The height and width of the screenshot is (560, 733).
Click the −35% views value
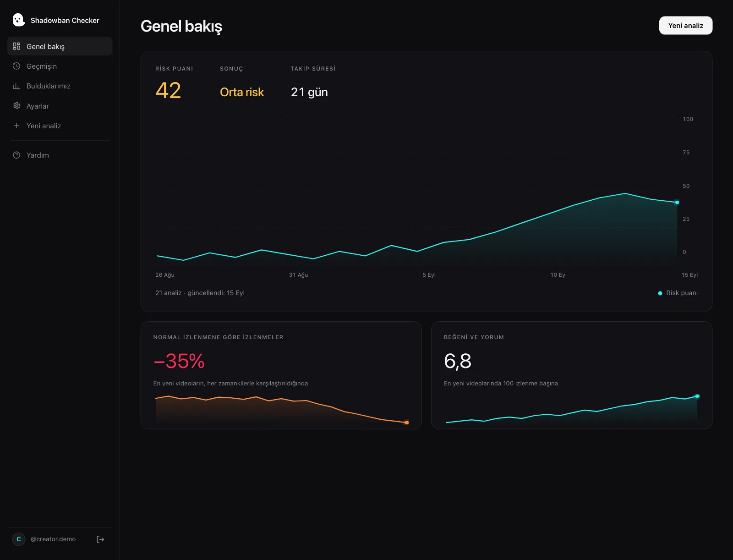pyautogui.click(x=179, y=361)
